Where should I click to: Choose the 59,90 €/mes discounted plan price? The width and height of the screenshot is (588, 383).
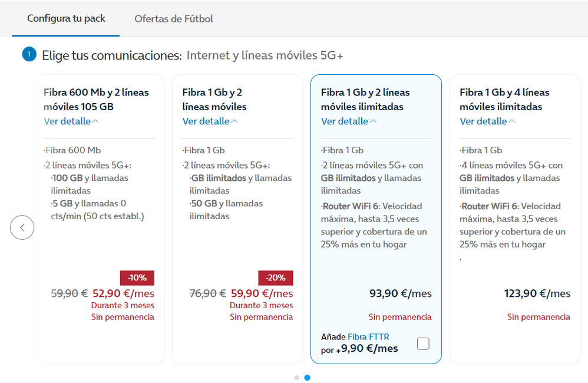261,293
